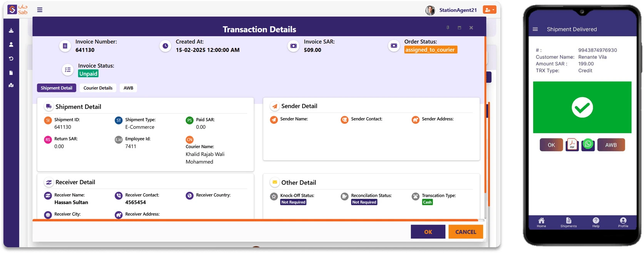Click the Sender Name icon

[x=274, y=120]
